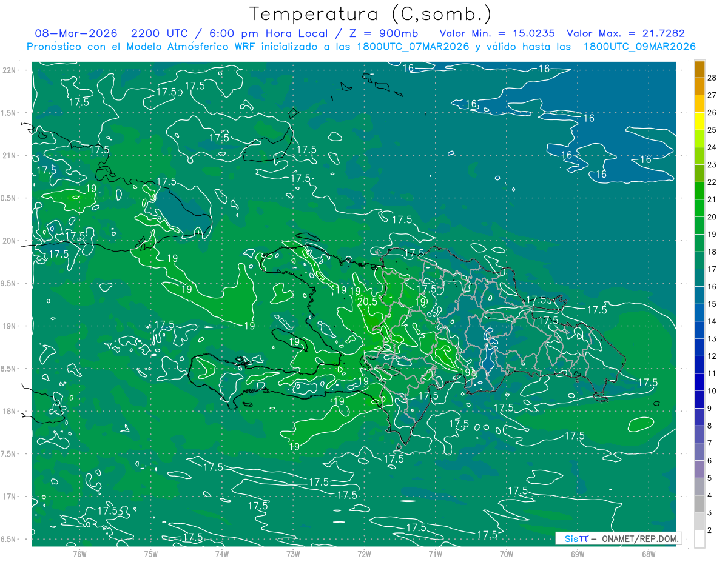The image size is (728, 562).
Task: Click the '68W' longitude axis label
Action: click(648, 554)
